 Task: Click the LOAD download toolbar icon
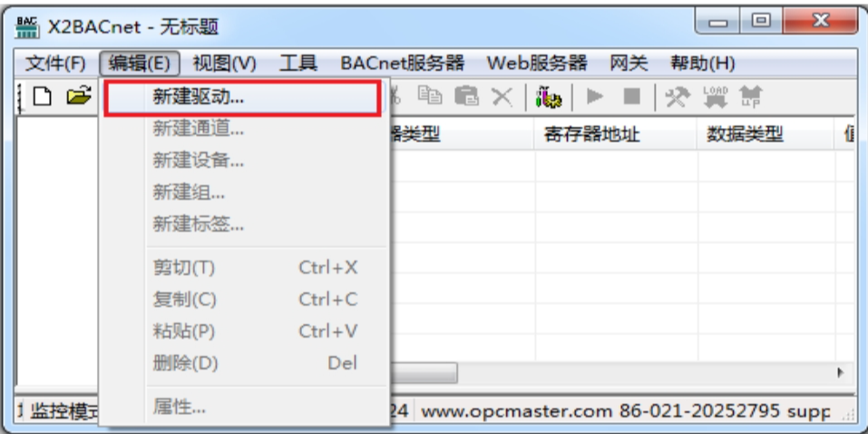715,97
